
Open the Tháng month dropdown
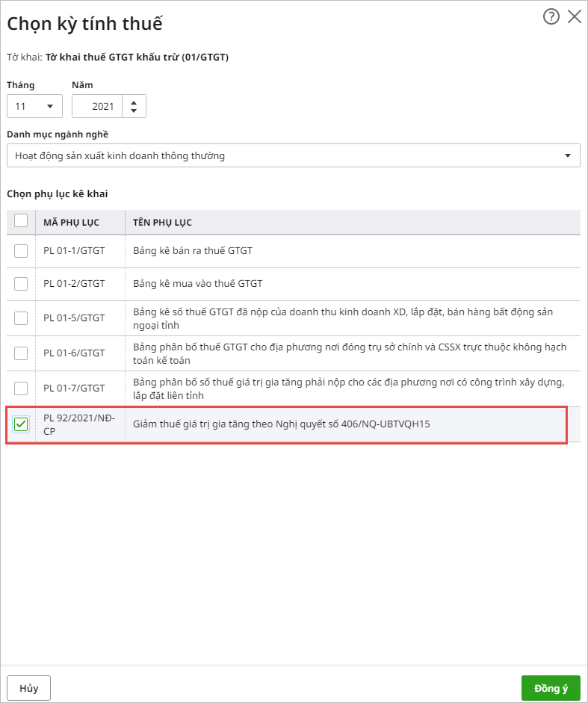click(34, 106)
